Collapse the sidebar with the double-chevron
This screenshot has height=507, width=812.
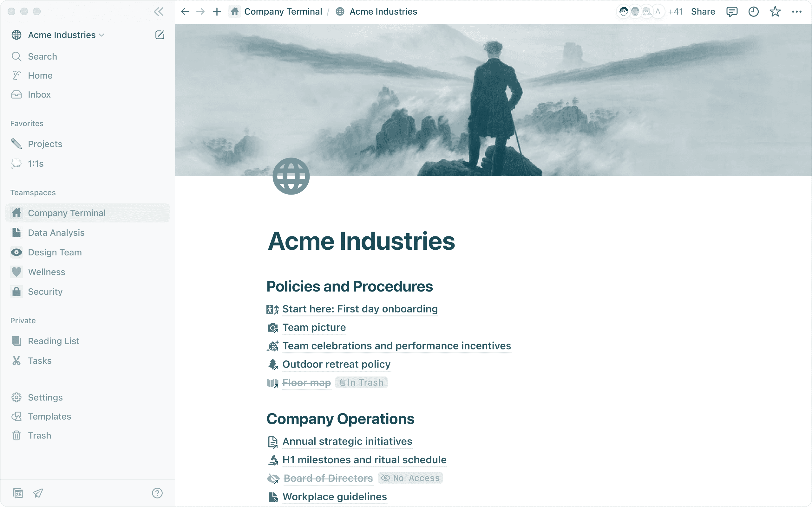[158, 11]
